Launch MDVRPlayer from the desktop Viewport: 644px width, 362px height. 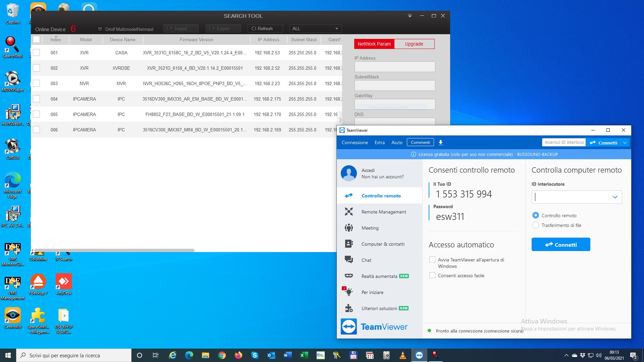coord(12,81)
